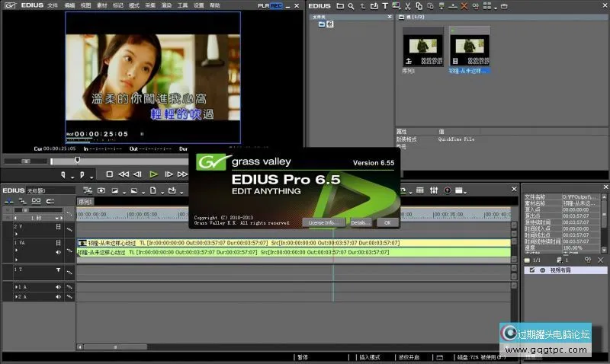
Task: Click the Fast Forward playback icon
Action: pyautogui.click(x=182, y=174)
